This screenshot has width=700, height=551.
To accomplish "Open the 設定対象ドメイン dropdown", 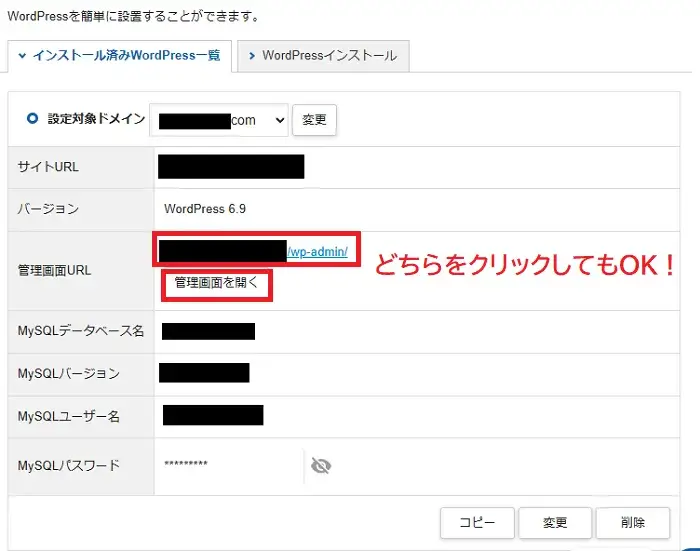I will [219, 120].
